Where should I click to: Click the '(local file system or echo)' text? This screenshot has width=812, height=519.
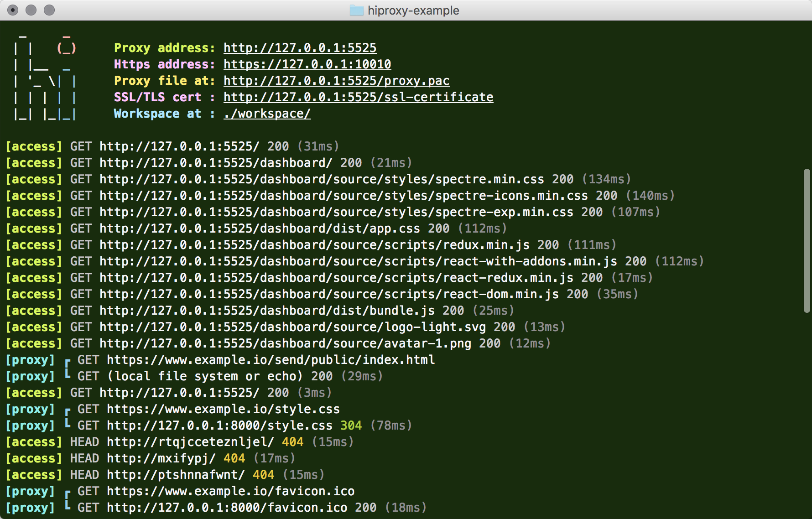(205, 376)
